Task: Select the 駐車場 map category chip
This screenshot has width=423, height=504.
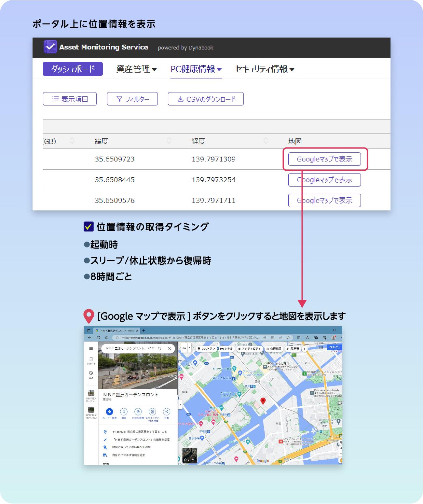Action: pos(293,349)
